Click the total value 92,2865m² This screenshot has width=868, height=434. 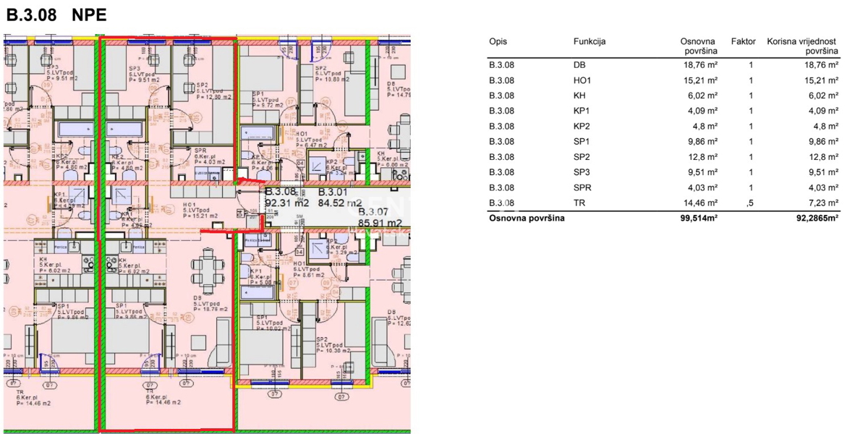click(x=812, y=218)
